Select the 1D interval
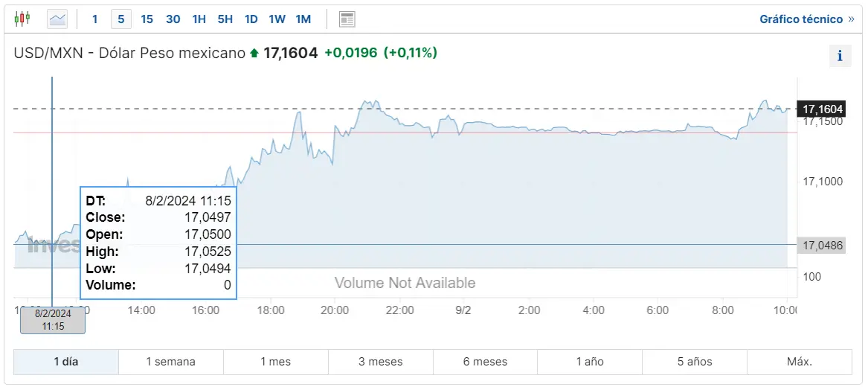868x390 pixels. click(251, 19)
